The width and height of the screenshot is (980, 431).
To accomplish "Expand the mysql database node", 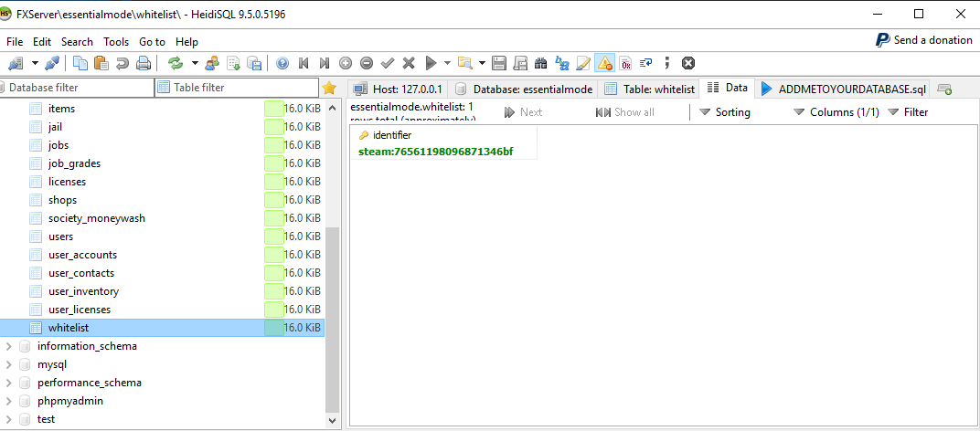I will click(8, 364).
